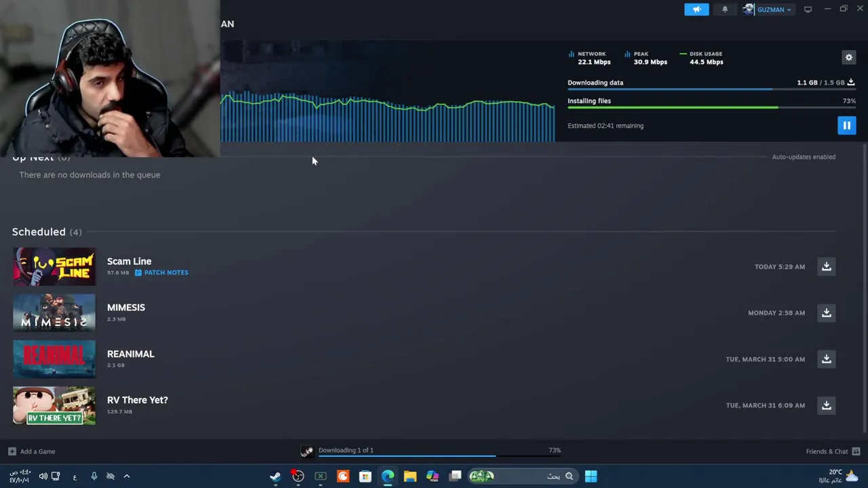The width and height of the screenshot is (868, 488).
Task: Start RV There Yet? download now
Action: coord(826,405)
